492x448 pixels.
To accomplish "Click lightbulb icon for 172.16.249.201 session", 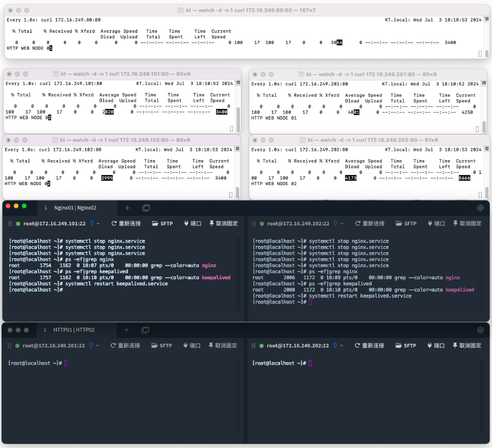I will click(91, 345).
